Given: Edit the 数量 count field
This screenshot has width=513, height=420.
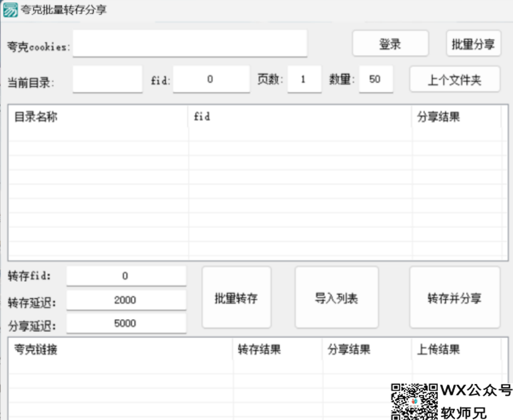Looking at the screenshot, I should point(375,79).
